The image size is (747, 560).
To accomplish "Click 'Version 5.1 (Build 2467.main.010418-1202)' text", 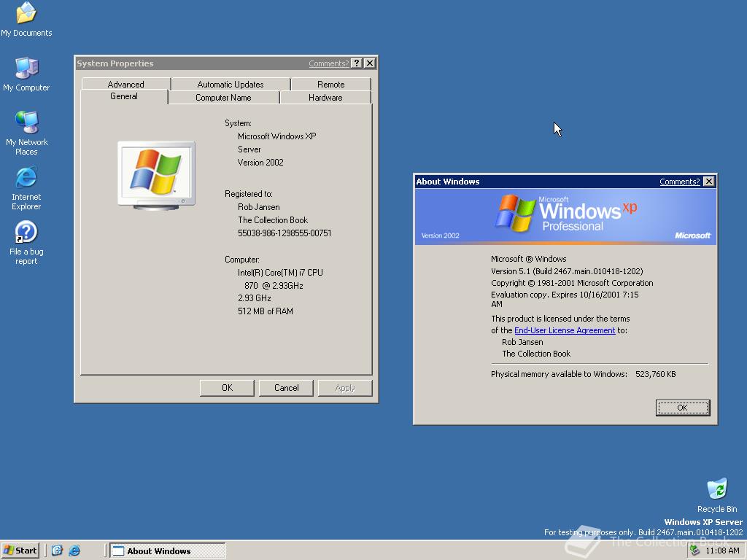I will [x=567, y=271].
